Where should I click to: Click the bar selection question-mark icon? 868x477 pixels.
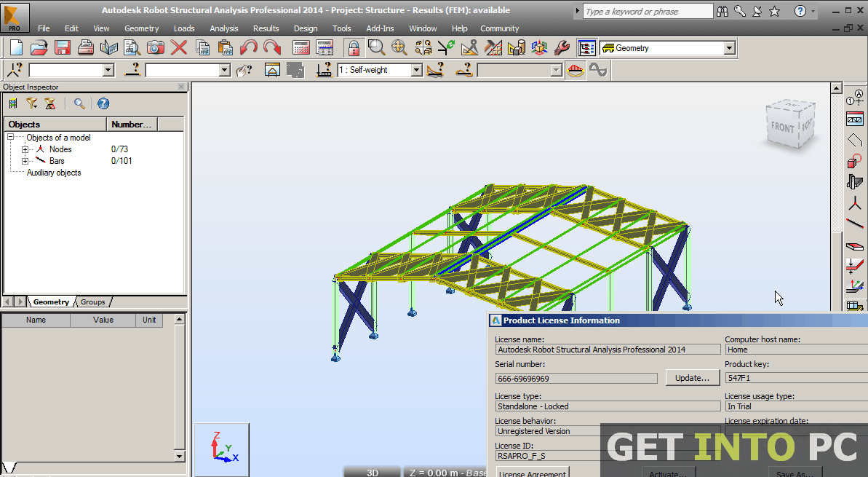132,70
